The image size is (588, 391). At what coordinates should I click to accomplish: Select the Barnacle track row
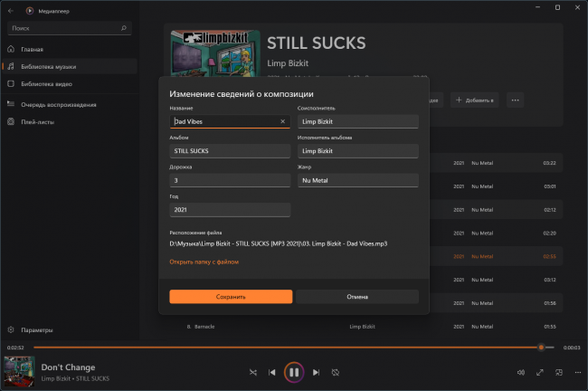tap(364, 327)
